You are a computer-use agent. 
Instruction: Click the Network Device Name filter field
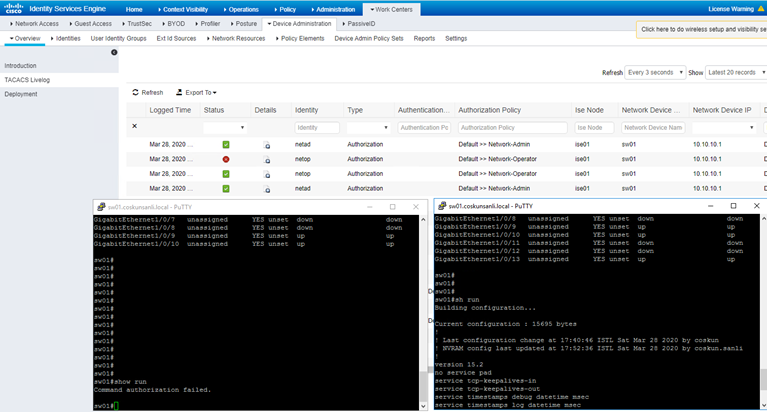[x=653, y=128]
